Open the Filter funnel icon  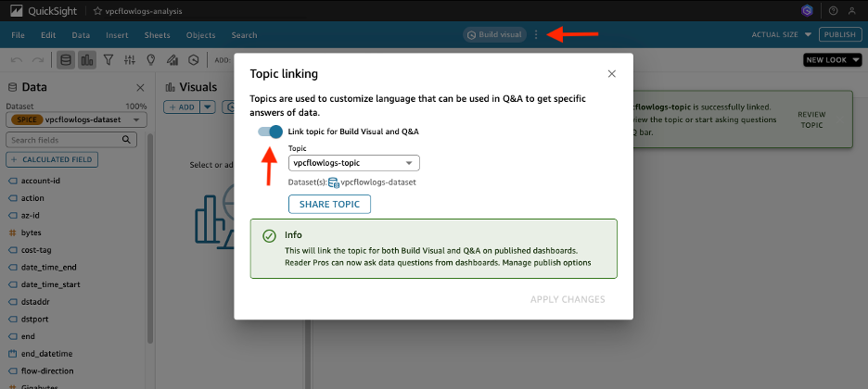tap(108, 59)
